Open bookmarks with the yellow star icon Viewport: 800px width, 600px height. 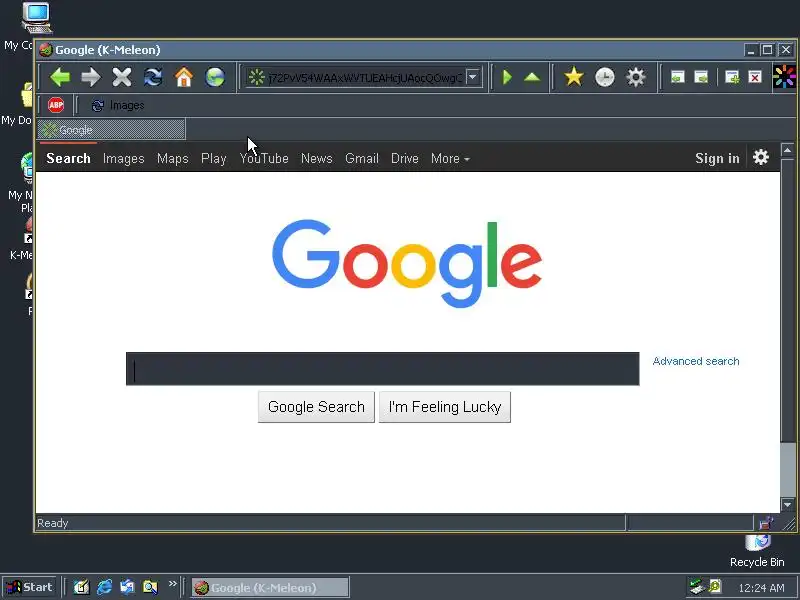click(x=574, y=77)
